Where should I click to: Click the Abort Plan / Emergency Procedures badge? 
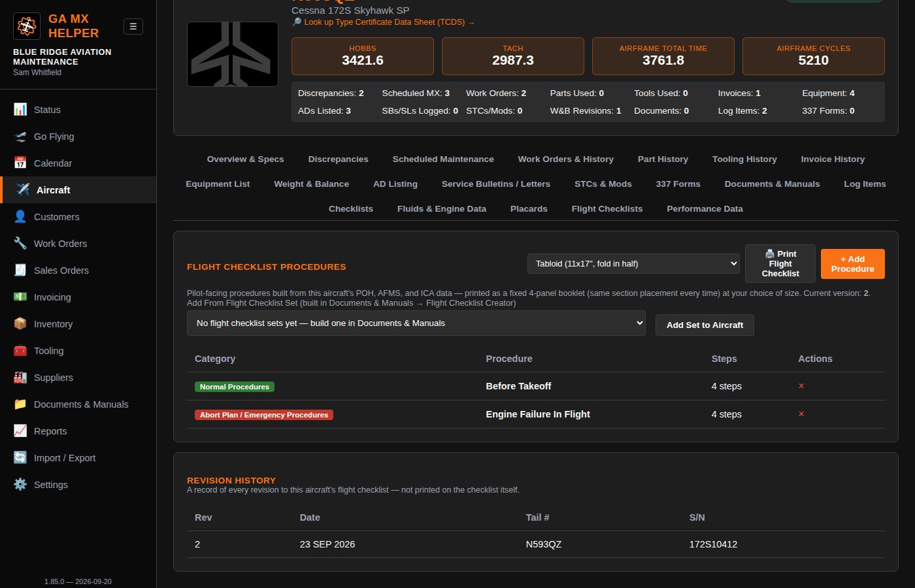264,415
